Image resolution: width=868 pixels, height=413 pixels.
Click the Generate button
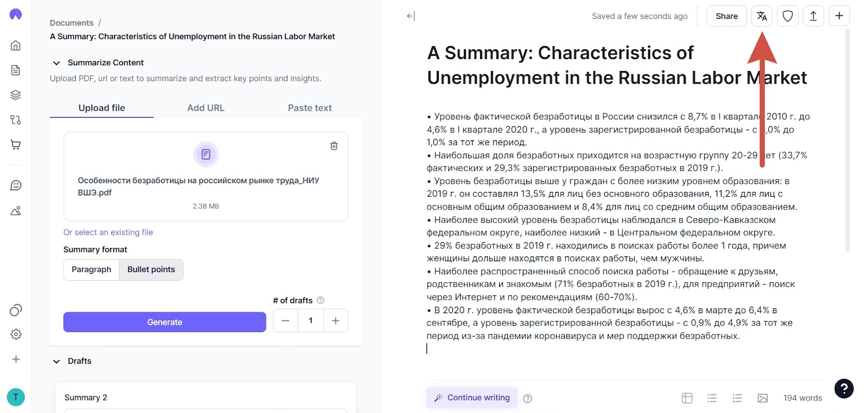click(x=164, y=322)
